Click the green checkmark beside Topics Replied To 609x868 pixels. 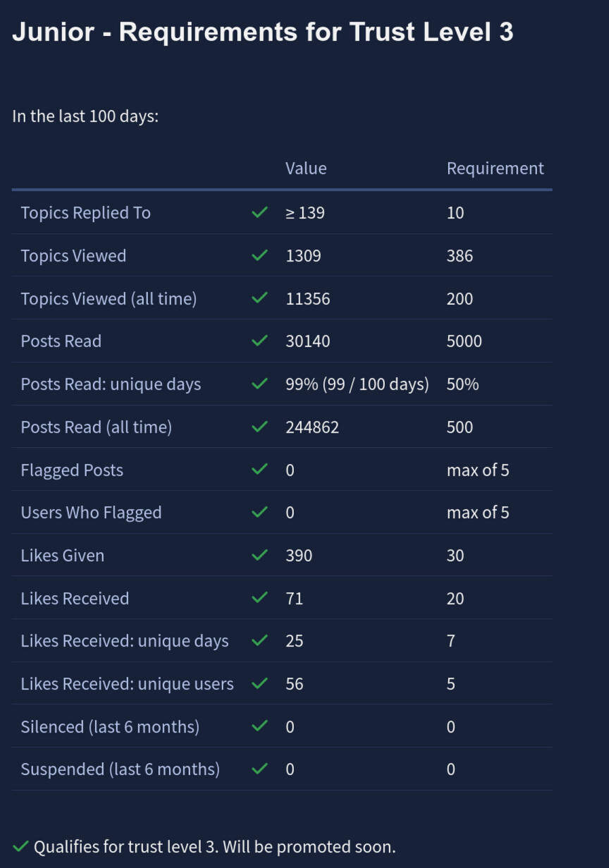pyautogui.click(x=260, y=212)
